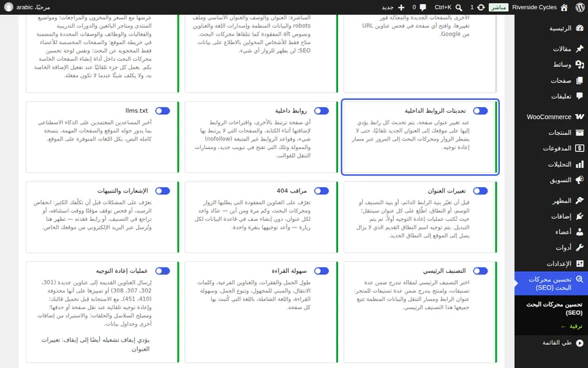Image resolution: width=588 pixels, height=368 pixels.
Task: Open التحليلات menu item
Action: pyautogui.click(x=551, y=164)
